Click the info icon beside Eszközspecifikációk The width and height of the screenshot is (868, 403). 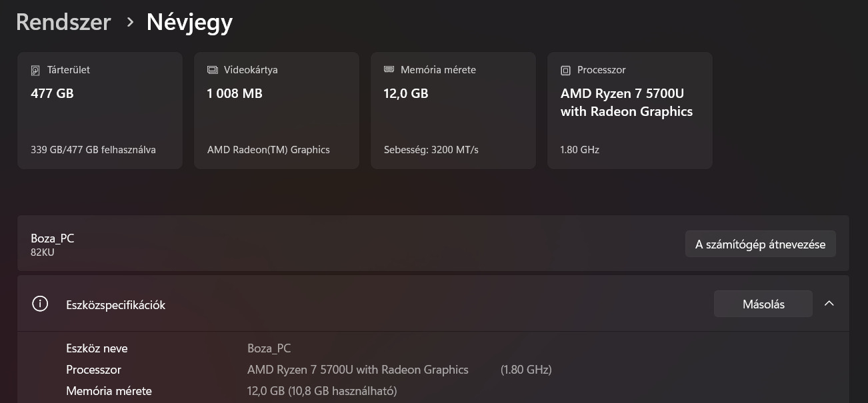(40, 304)
